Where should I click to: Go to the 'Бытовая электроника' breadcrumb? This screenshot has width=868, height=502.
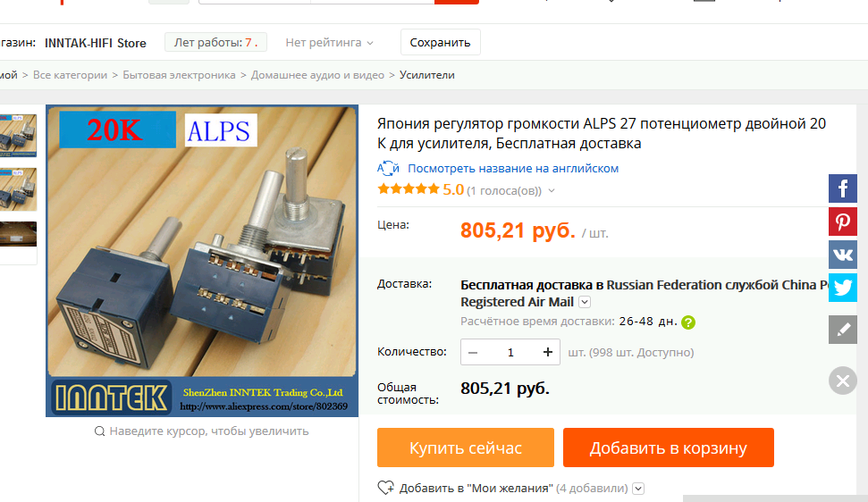(x=179, y=75)
